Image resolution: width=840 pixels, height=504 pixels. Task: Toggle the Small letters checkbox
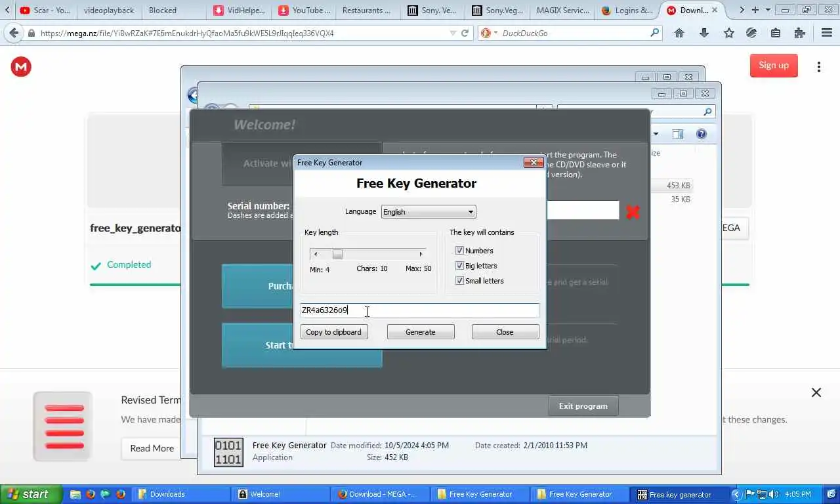[459, 281]
